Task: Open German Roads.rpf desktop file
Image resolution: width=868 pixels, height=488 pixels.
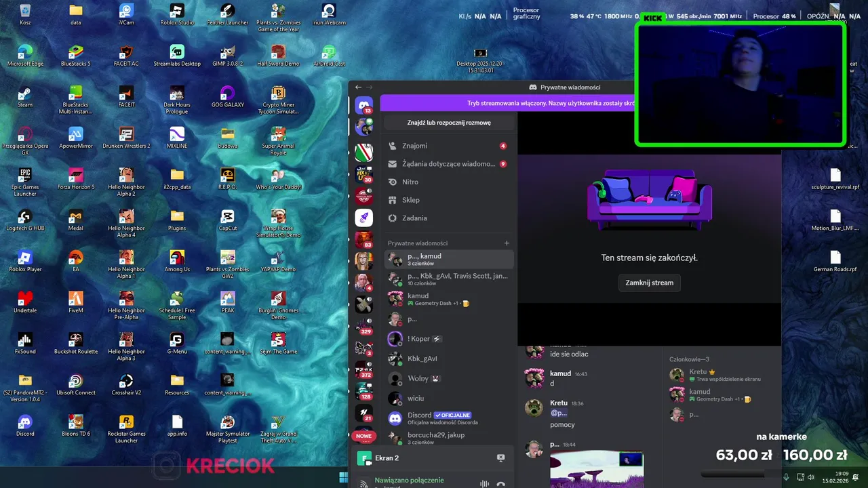Action: 835,261
